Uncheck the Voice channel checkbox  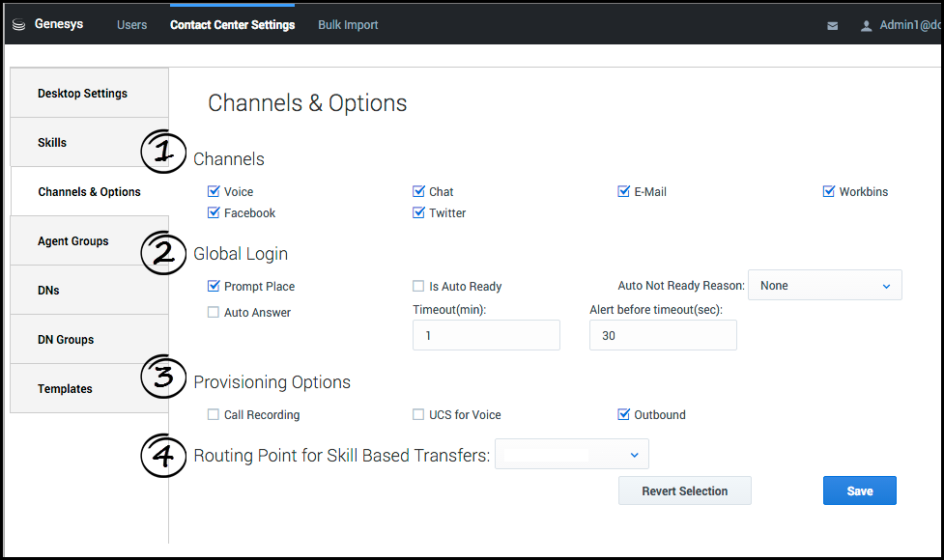coord(214,192)
